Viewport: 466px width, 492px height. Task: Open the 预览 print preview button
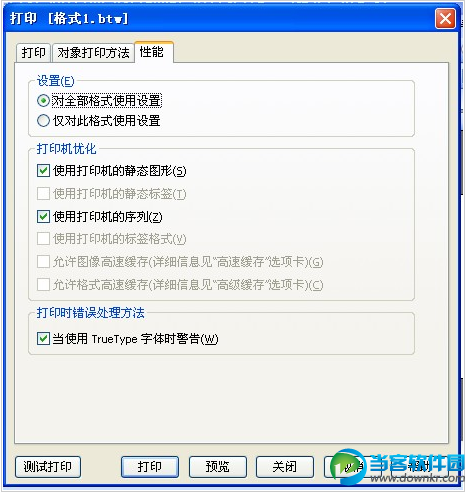[218, 467]
